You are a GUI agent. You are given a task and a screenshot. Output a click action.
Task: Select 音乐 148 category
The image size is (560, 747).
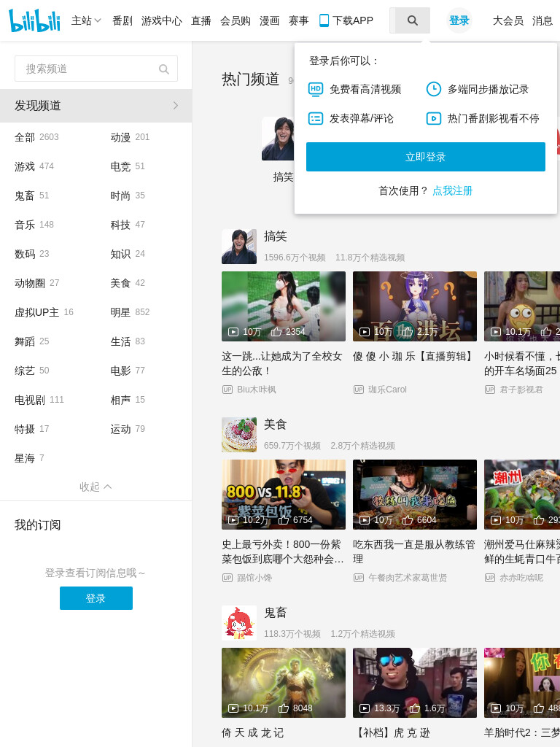pos(34,225)
